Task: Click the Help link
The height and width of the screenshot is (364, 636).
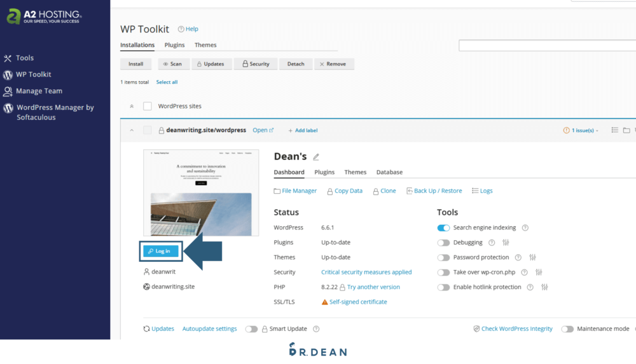Action: pos(188,29)
